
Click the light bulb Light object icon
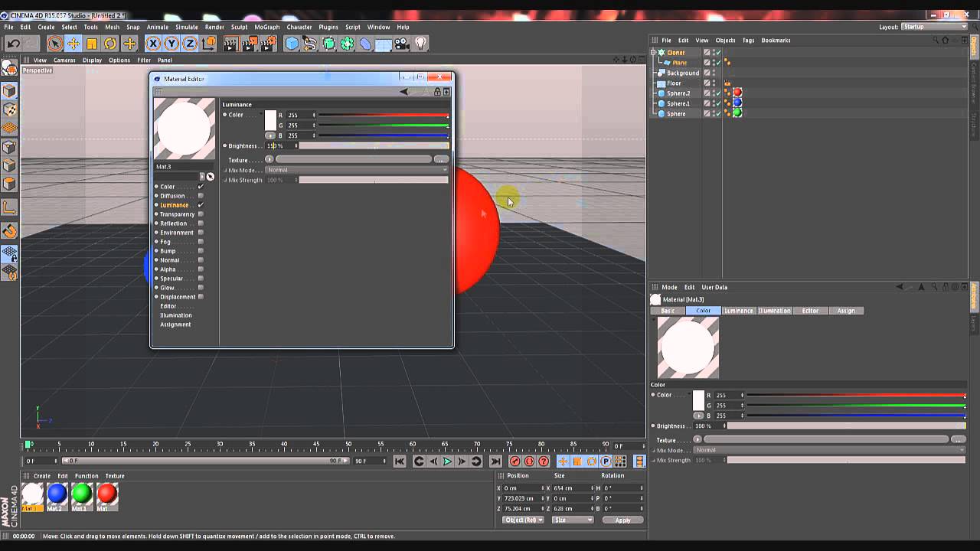tap(420, 44)
